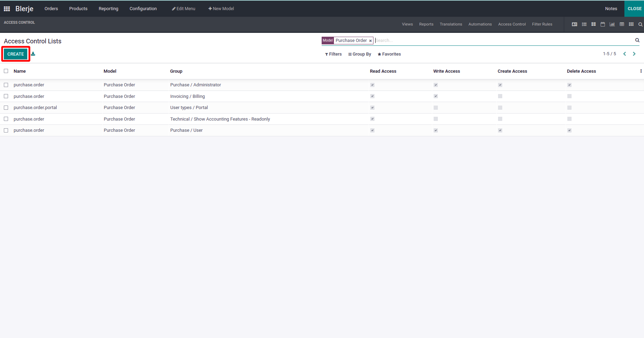Screen dimensions: 644x338
Task: Remove the Purchase Order model filter tag
Action: coord(370,41)
